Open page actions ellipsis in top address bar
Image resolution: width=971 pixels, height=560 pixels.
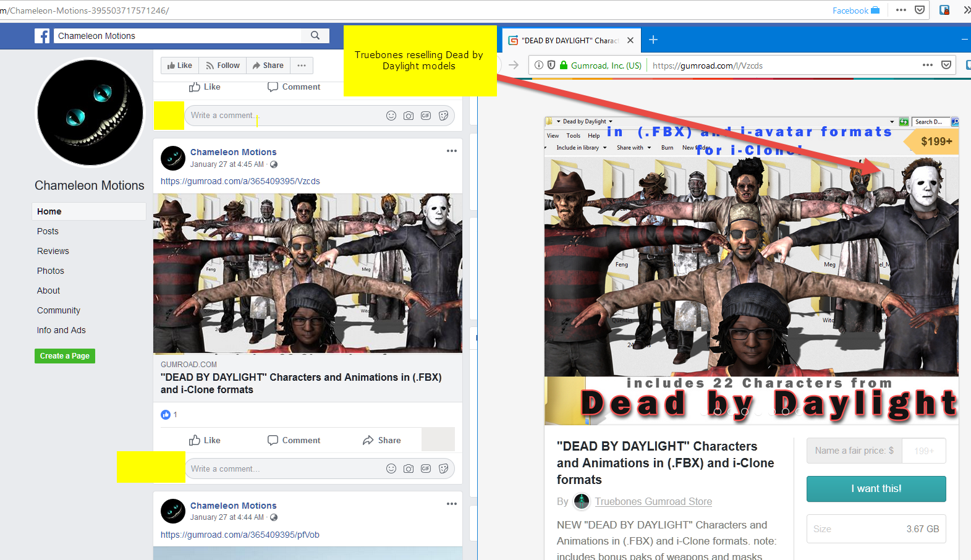coord(901,10)
